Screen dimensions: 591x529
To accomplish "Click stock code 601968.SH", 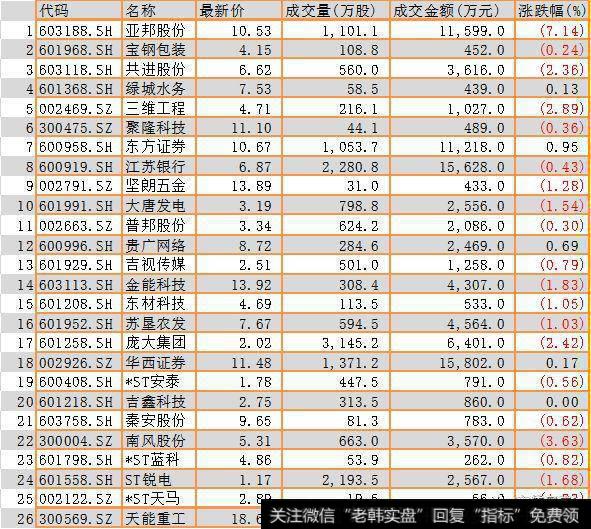I will pos(76,50).
